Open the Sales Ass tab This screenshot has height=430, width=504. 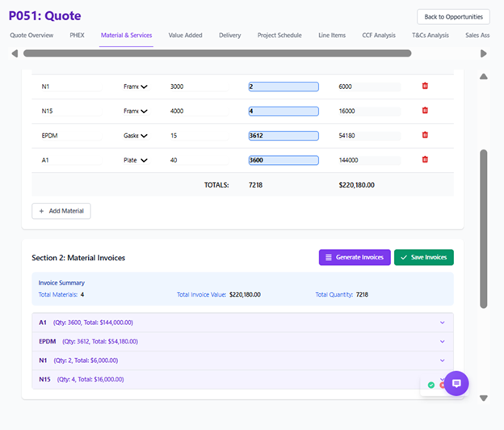pos(477,36)
